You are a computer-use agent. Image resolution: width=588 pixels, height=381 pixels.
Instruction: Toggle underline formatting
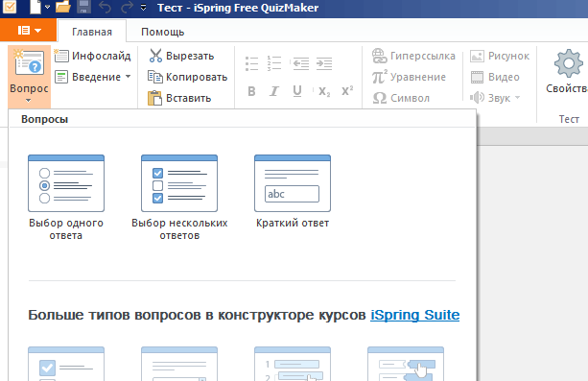(297, 91)
